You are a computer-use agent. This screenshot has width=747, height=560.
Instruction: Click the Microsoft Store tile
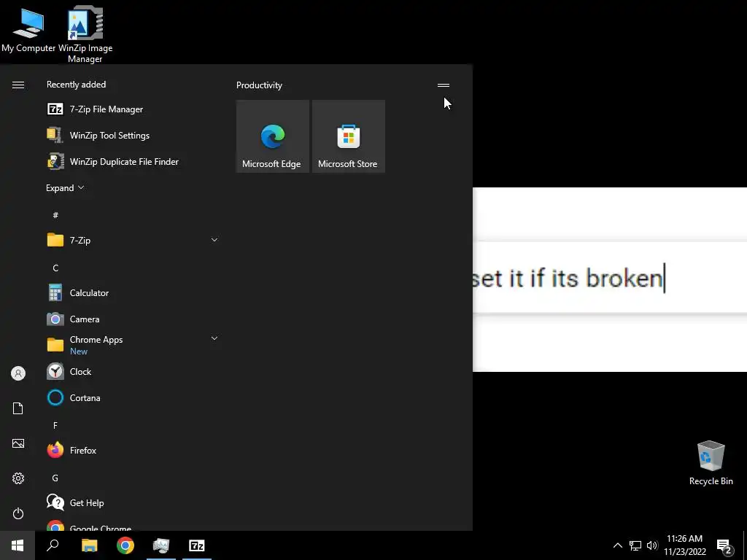(x=348, y=136)
